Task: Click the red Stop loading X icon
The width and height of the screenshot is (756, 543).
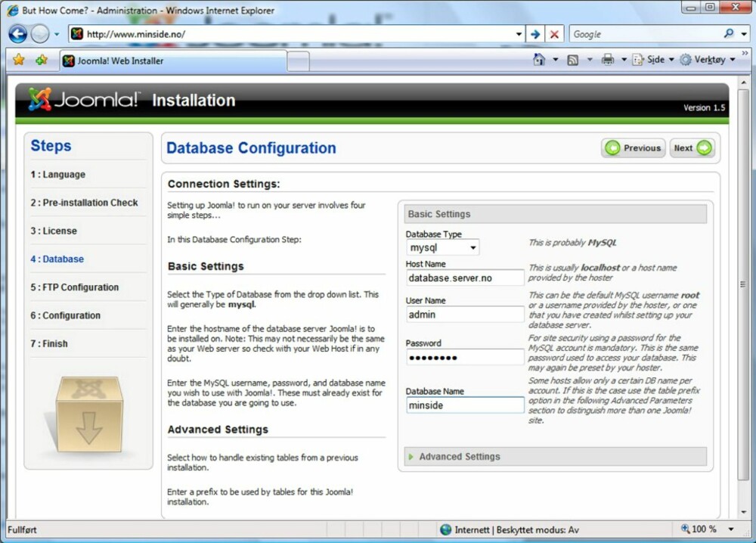Action: tap(554, 34)
